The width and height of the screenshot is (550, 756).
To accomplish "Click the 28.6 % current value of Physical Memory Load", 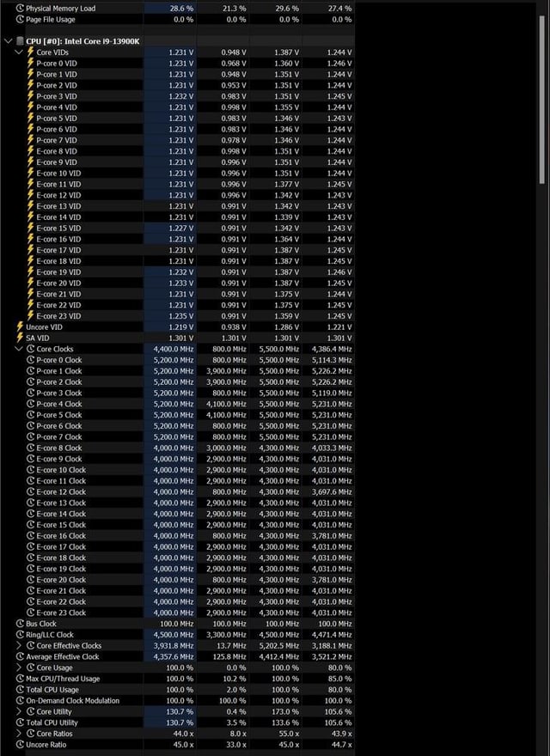I will [x=182, y=9].
